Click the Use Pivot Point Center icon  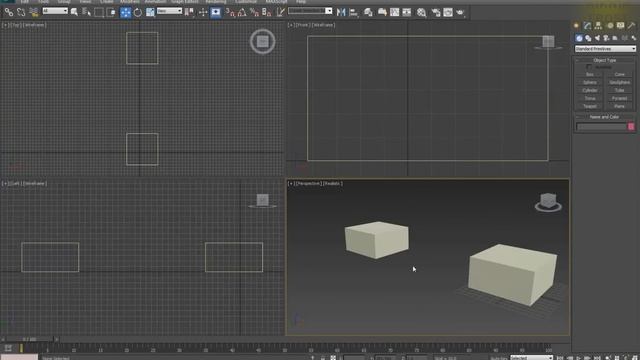pos(189,13)
